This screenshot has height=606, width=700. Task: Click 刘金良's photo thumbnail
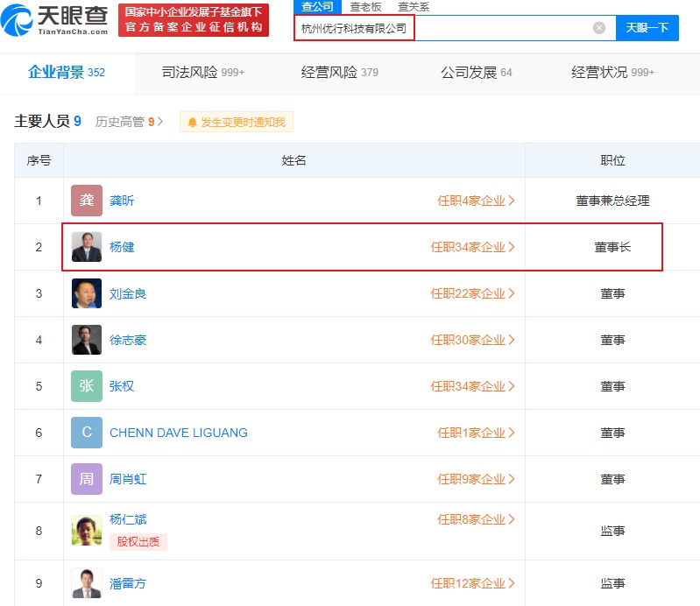87,293
